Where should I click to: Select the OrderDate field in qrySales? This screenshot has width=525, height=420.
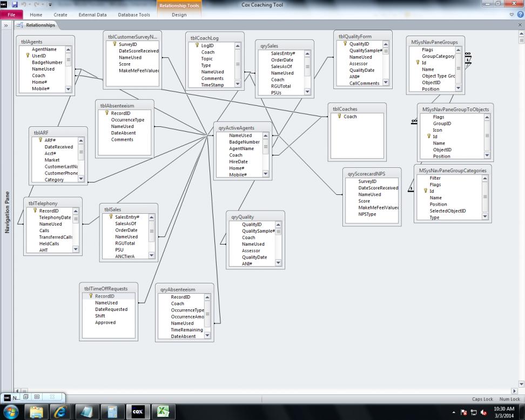pos(282,60)
